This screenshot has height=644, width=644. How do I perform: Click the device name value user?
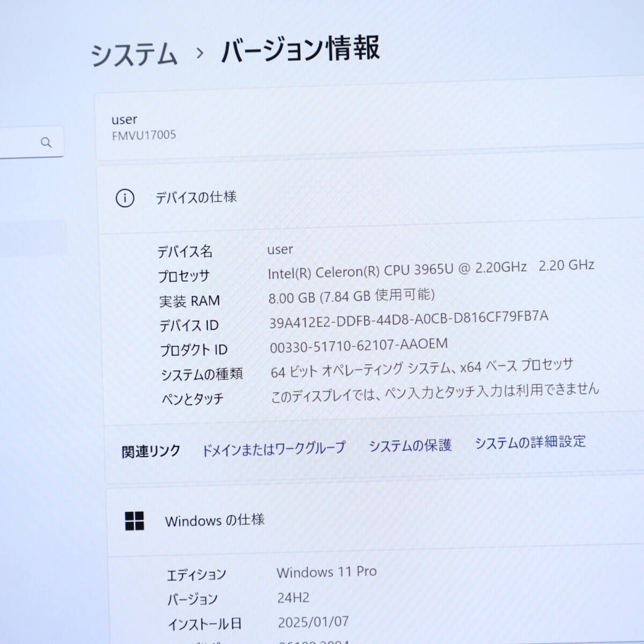tap(280, 250)
